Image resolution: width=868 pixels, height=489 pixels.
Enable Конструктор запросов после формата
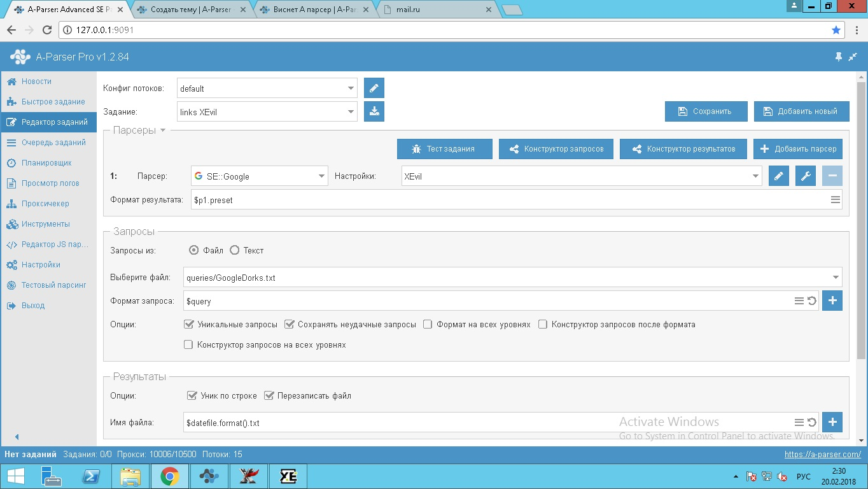click(543, 324)
